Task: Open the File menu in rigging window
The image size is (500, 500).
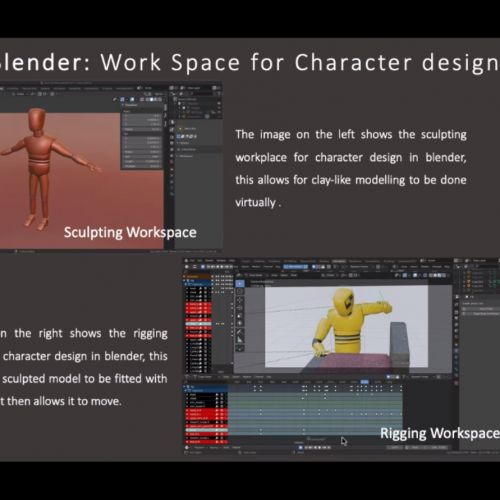Action: pos(192,261)
